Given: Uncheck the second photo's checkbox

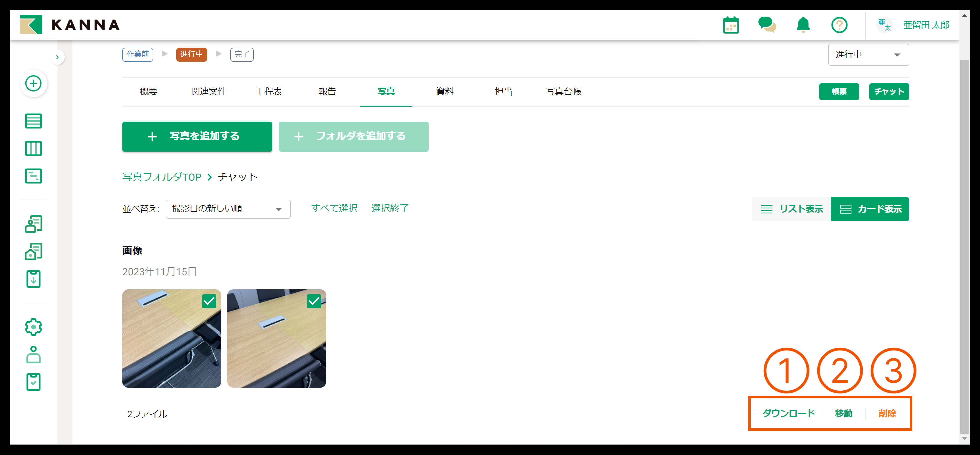Looking at the screenshot, I should coord(314,301).
